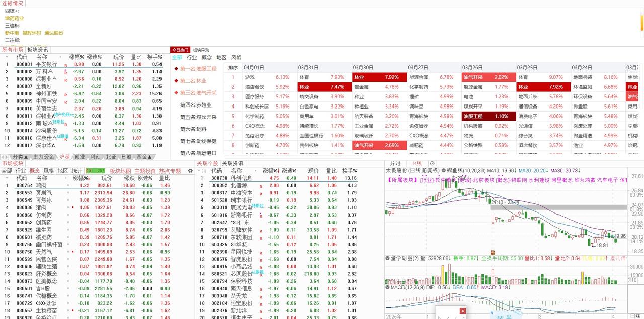This screenshot has width=644, height=319.
Task: Switch to 板块资讯 tab
Action: point(38,49)
